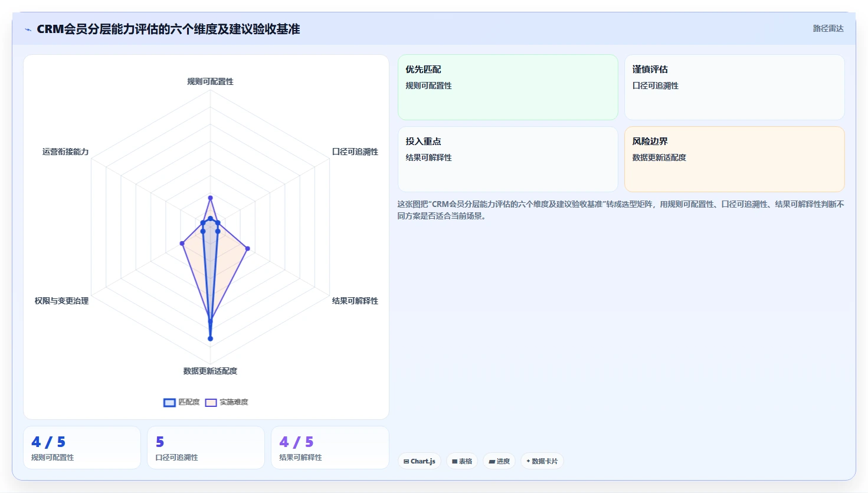This screenshot has height=493, width=868.
Task: Select the 4 / 5 规则可配置性 stat card
Action: [82, 448]
